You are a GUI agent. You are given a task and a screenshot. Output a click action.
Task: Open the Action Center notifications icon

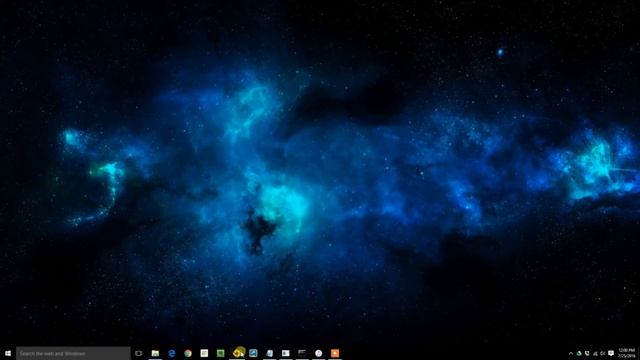[611, 353]
